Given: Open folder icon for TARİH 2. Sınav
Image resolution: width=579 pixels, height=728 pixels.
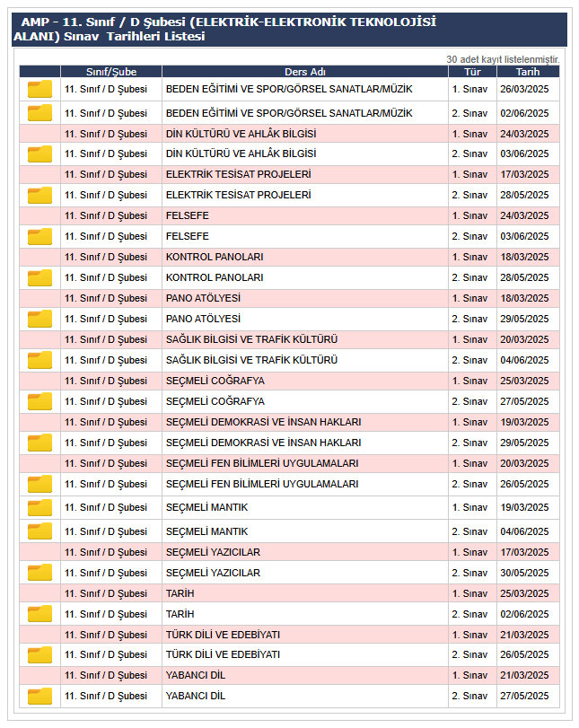Looking at the screenshot, I should point(39,614).
